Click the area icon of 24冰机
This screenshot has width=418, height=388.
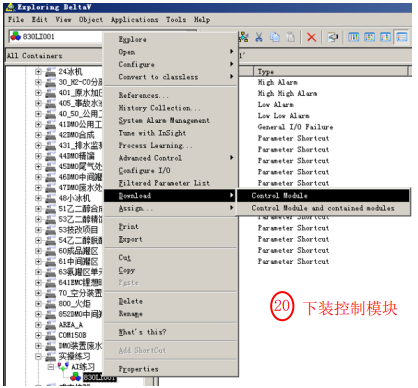pos(50,72)
